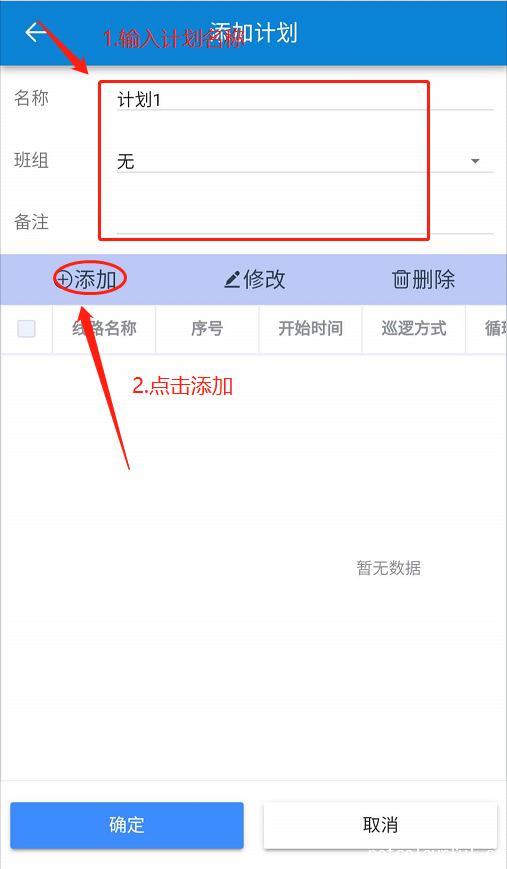Click the plus icon beside 添加
Image resolution: width=507 pixels, height=869 pixels.
64,279
